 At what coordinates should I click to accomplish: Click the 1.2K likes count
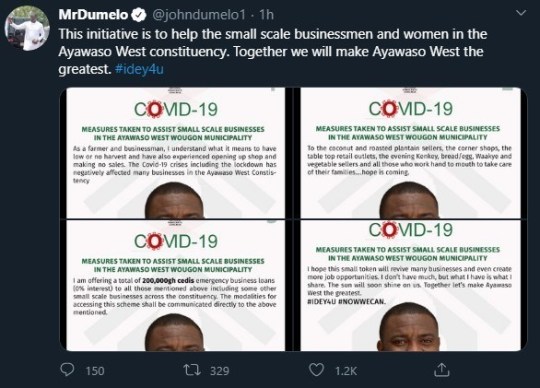point(346,371)
